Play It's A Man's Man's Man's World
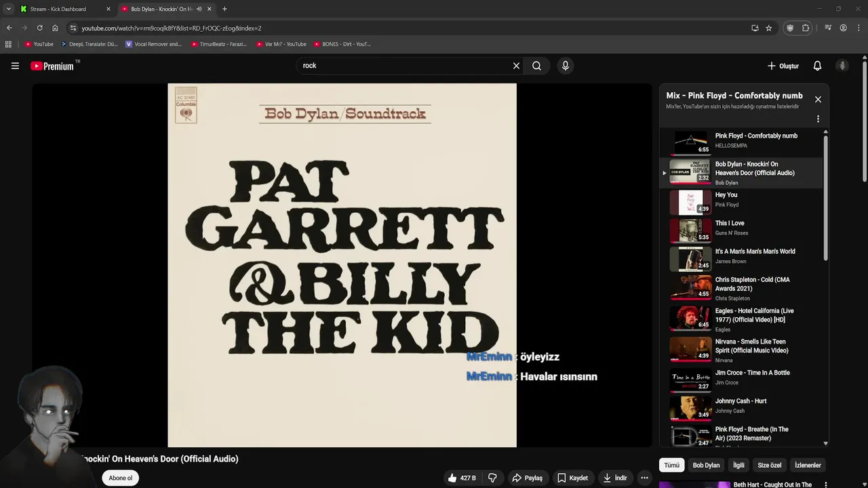The height and width of the screenshot is (488, 868). tap(742, 258)
